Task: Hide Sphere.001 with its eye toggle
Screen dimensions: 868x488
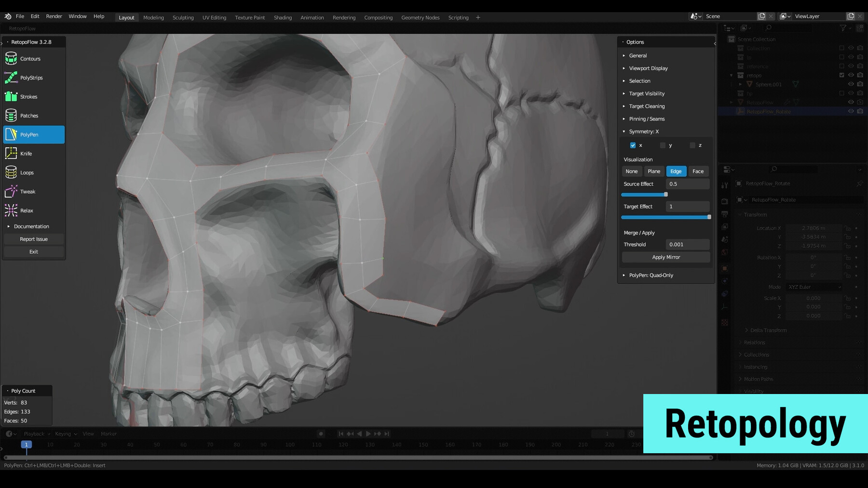Action: [851, 84]
